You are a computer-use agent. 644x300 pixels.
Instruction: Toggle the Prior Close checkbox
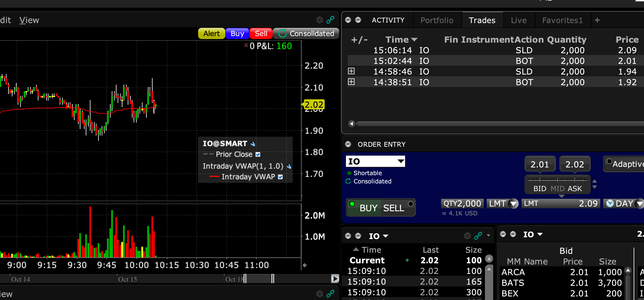258,154
